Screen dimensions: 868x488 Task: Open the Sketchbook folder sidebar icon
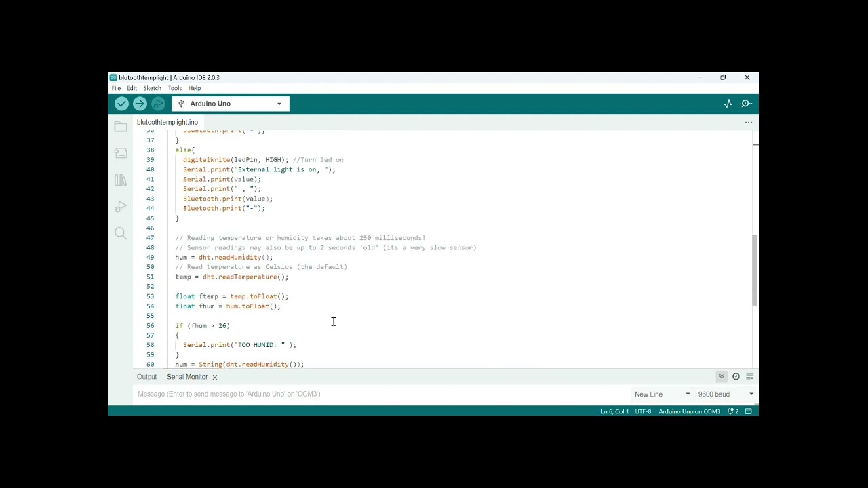click(121, 127)
